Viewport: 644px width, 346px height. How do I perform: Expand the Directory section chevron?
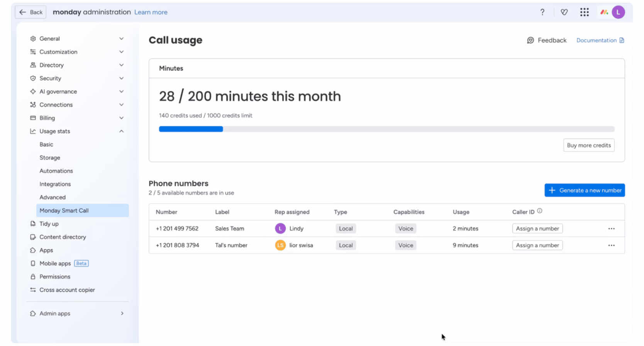(x=121, y=65)
